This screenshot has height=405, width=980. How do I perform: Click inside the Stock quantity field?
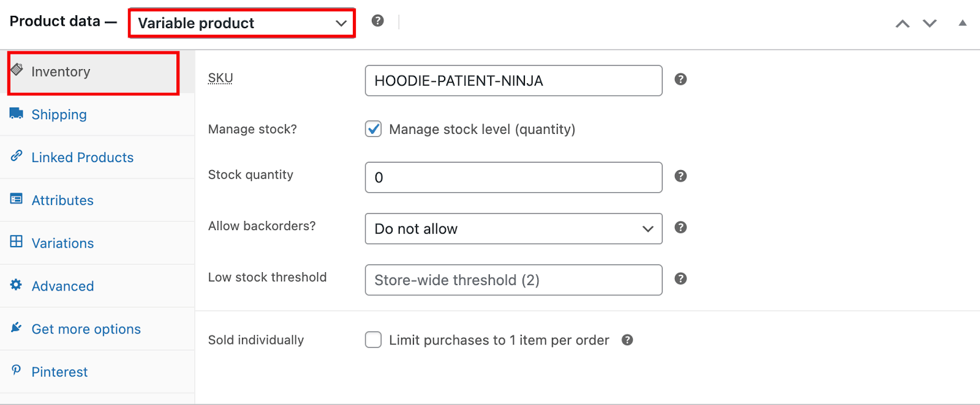click(513, 177)
